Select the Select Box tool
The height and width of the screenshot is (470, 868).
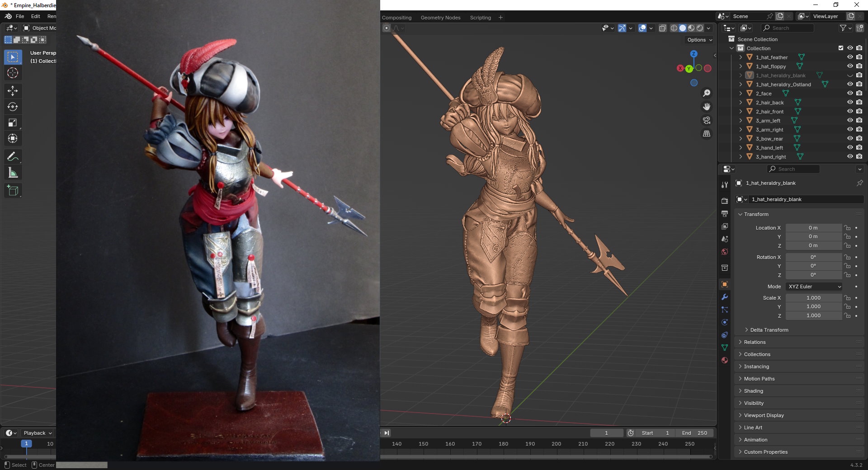pyautogui.click(x=13, y=57)
